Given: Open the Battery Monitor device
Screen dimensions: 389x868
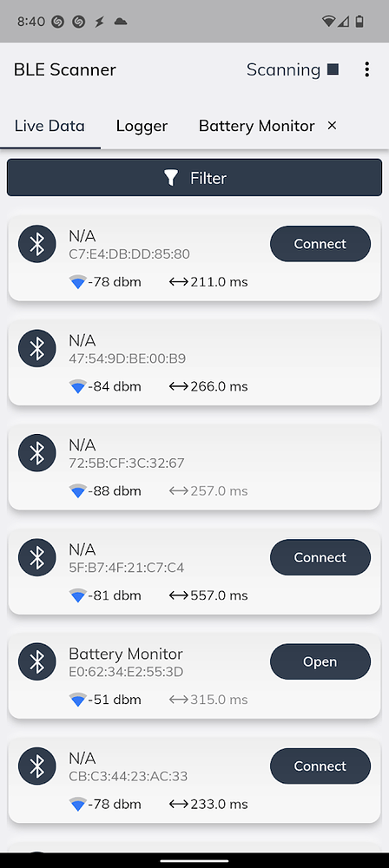Looking at the screenshot, I should click(320, 661).
